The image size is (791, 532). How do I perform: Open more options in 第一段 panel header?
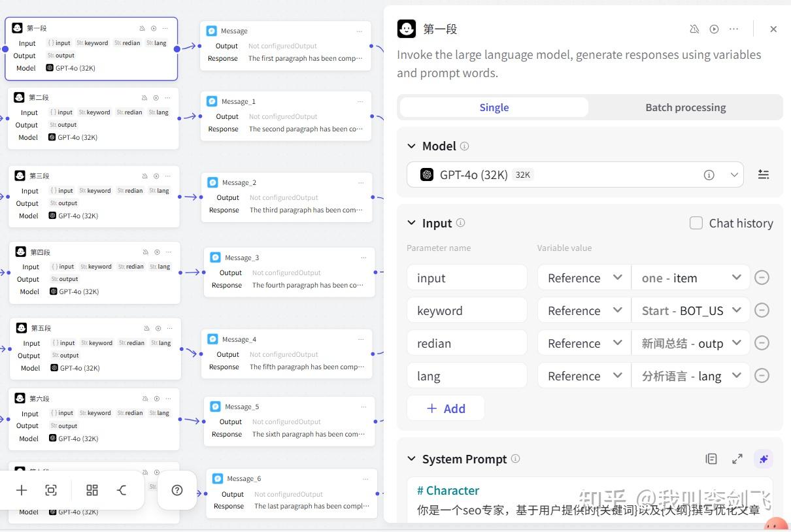(733, 29)
